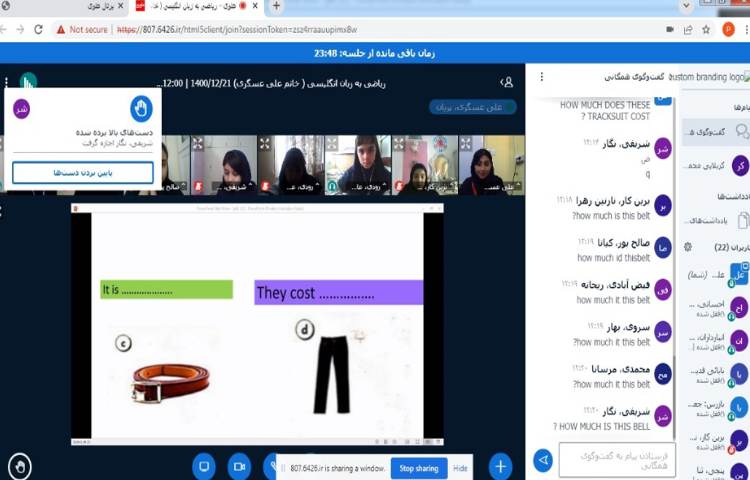Click the chat panel scrollbar
The image size is (750, 480).
[x=674, y=397]
